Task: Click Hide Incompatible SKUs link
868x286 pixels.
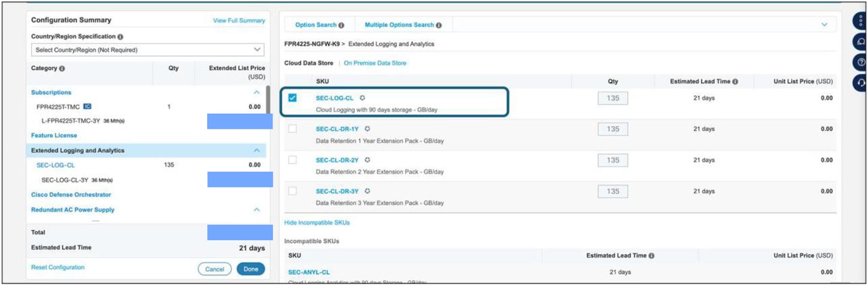Action: tap(317, 223)
